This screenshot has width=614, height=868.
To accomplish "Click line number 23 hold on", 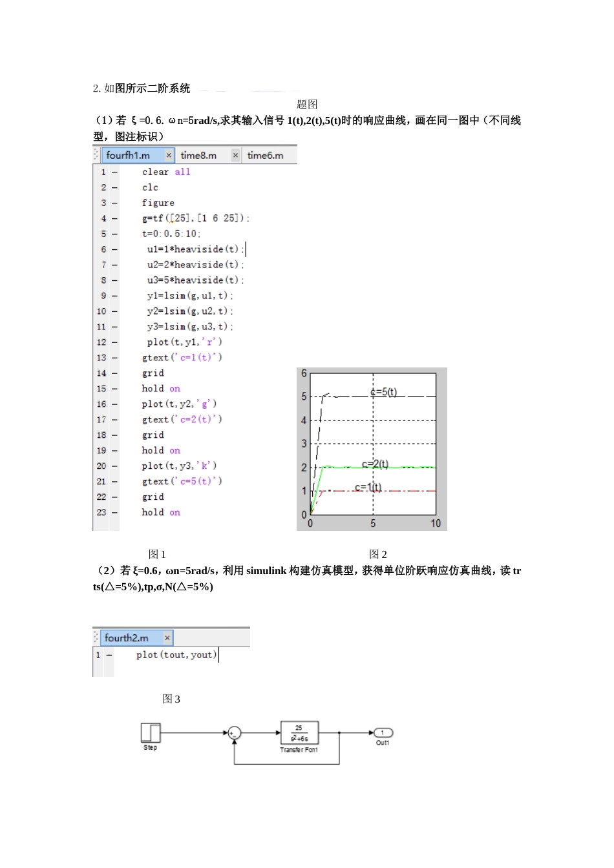I will 161,513.
